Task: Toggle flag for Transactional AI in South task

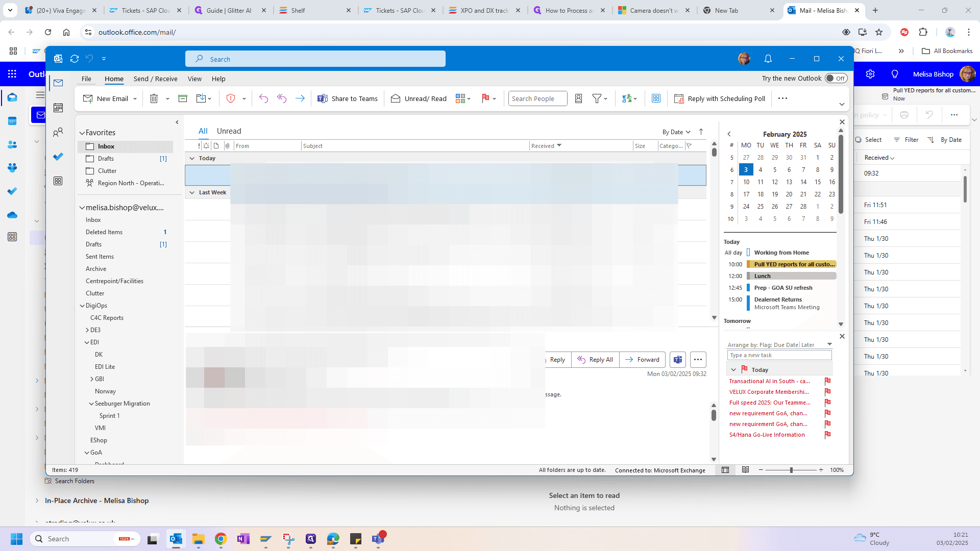Action: pyautogui.click(x=828, y=381)
